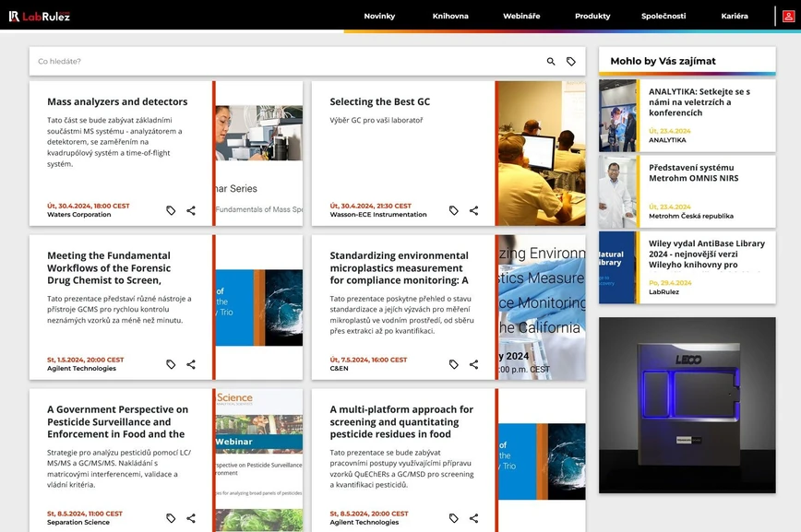Share the Selecting the Best GC webinar
Screen dimensions: 801x532
[473, 210]
